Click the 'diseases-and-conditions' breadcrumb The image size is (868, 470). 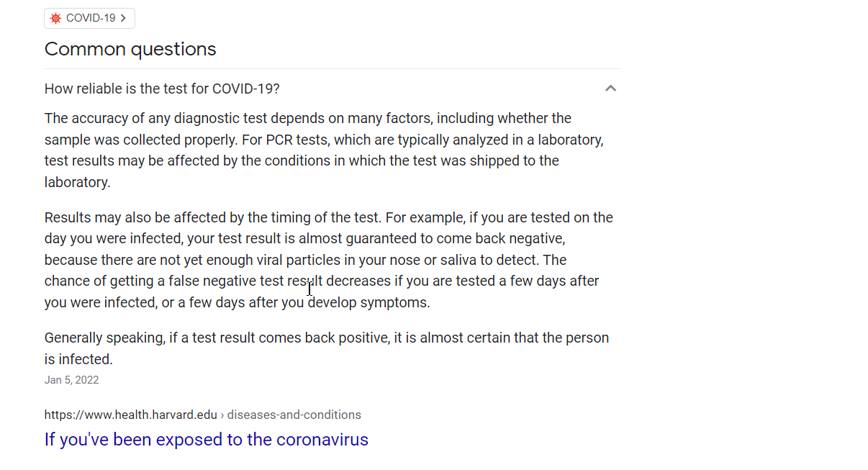click(294, 415)
